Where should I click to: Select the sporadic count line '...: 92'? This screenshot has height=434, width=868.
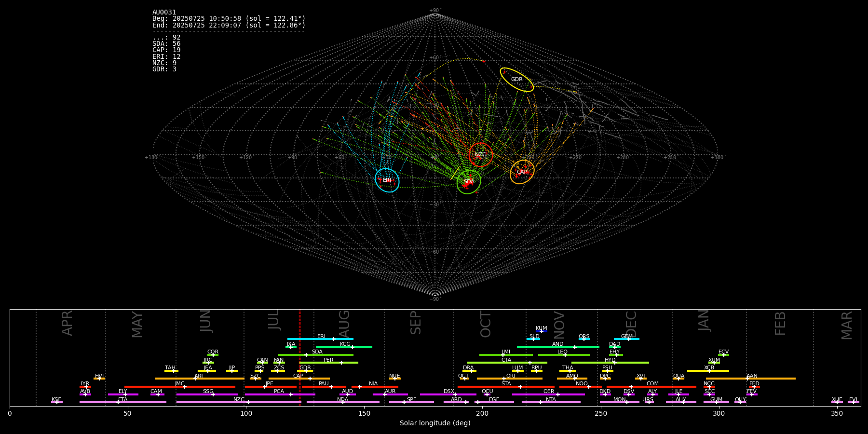[x=166, y=38]
